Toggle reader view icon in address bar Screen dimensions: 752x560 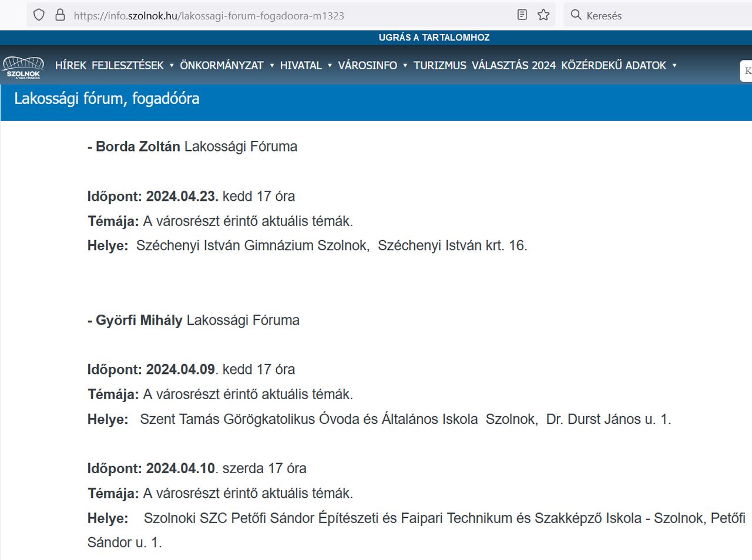click(522, 15)
